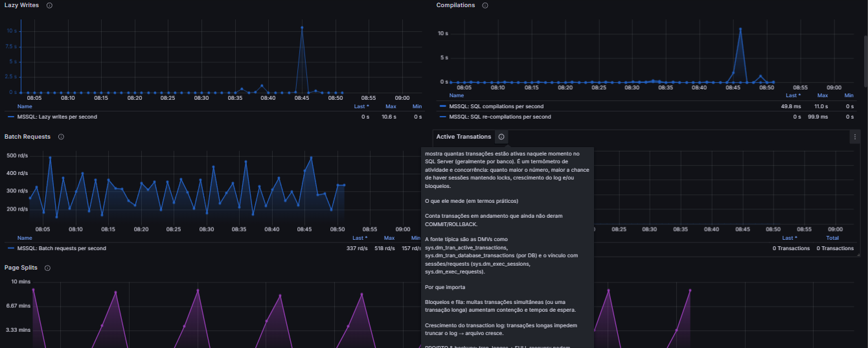This screenshot has height=348, width=868.
Task: Click the 11.0 s compilations max value
Action: tap(821, 106)
